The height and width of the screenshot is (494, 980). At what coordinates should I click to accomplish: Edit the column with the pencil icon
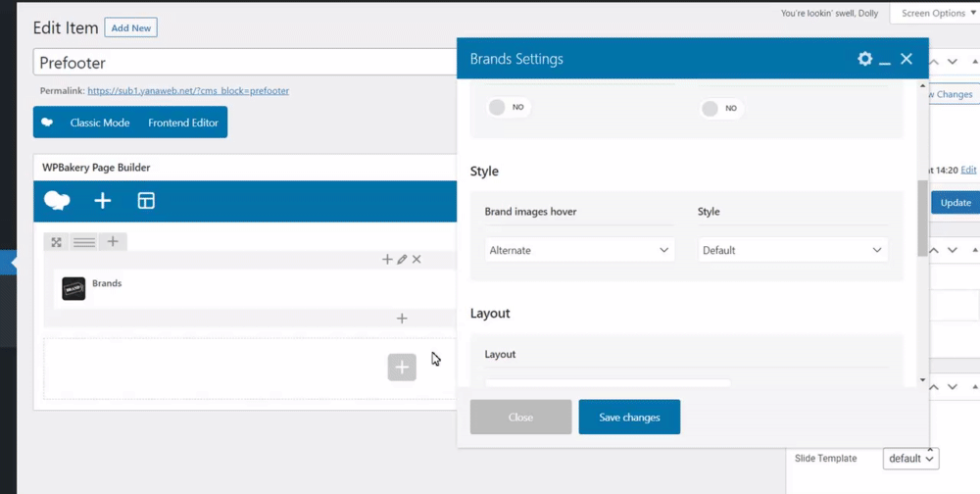(x=402, y=259)
